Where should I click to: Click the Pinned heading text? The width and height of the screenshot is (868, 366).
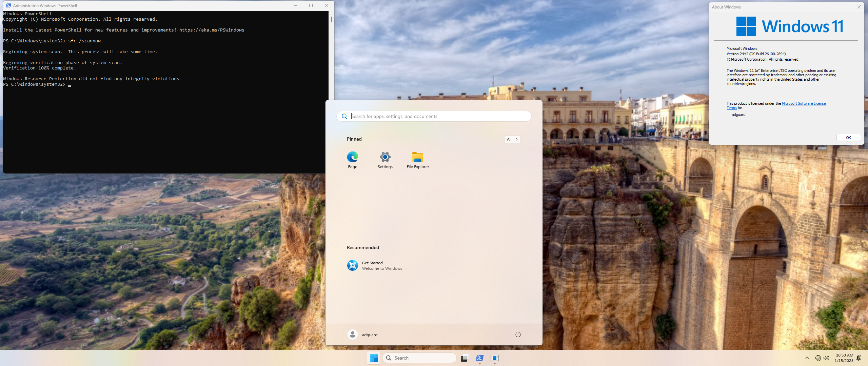[x=354, y=139]
